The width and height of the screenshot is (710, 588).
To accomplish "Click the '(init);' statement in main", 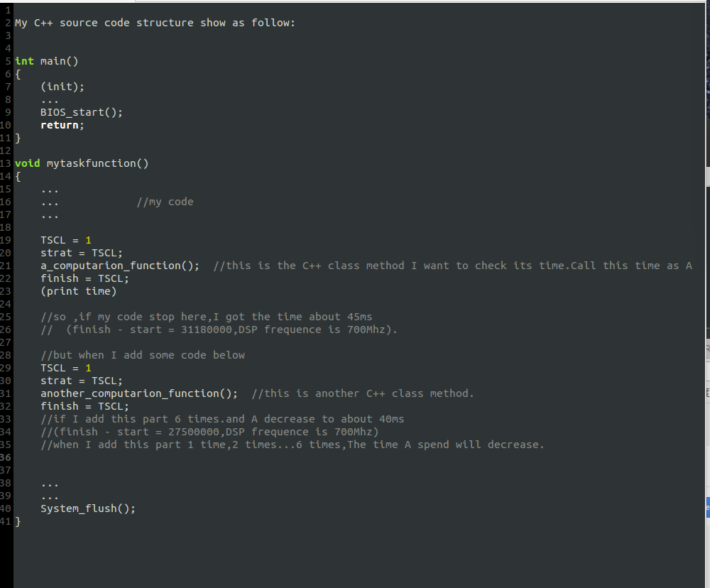I will pyautogui.click(x=62, y=87).
